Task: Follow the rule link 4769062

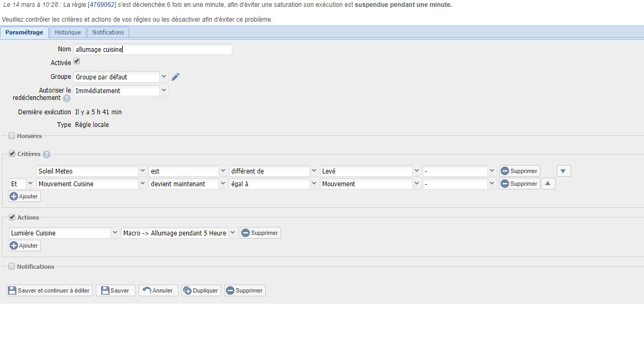Action: coord(102,5)
